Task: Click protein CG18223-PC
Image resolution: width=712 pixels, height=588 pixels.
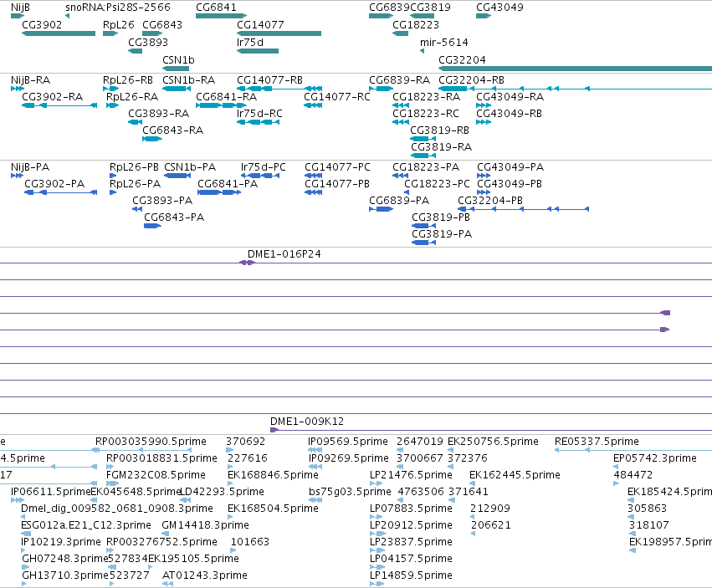Action: pos(407,192)
